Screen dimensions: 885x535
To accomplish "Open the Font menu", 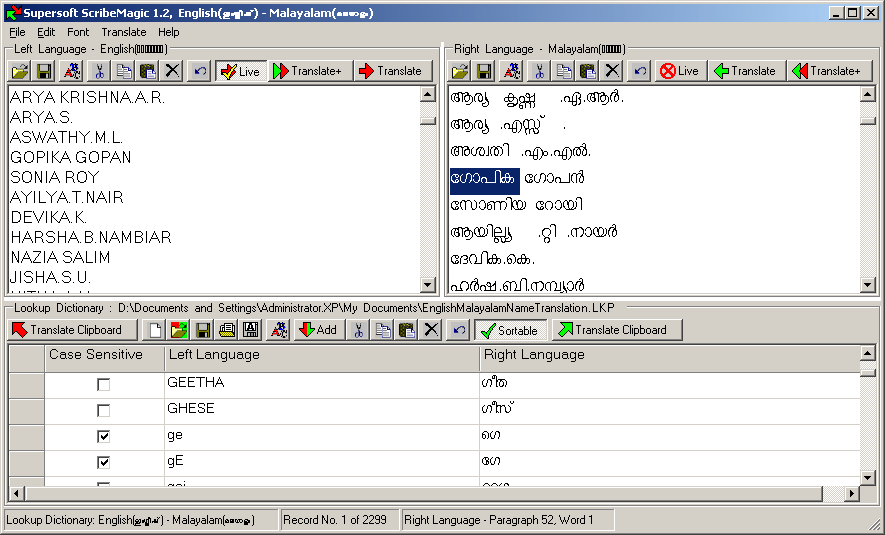I will click(x=78, y=32).
